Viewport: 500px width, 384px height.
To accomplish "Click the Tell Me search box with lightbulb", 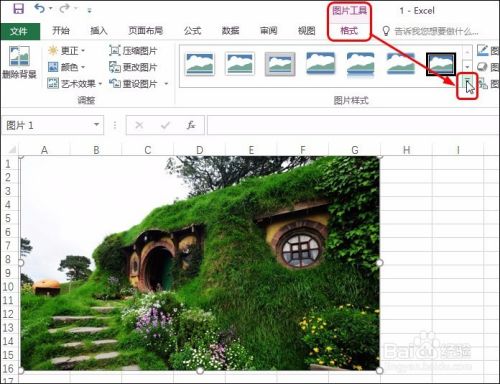I will [431, 31].
